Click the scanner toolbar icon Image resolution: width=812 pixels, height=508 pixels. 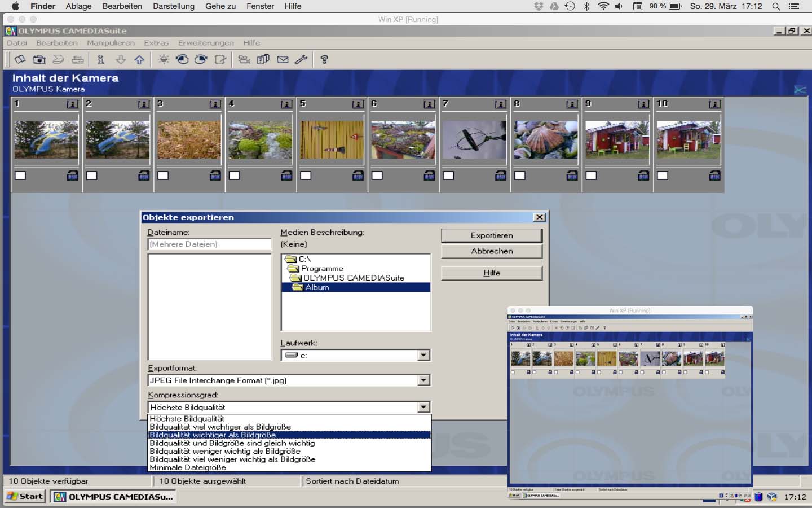[58, 59]
